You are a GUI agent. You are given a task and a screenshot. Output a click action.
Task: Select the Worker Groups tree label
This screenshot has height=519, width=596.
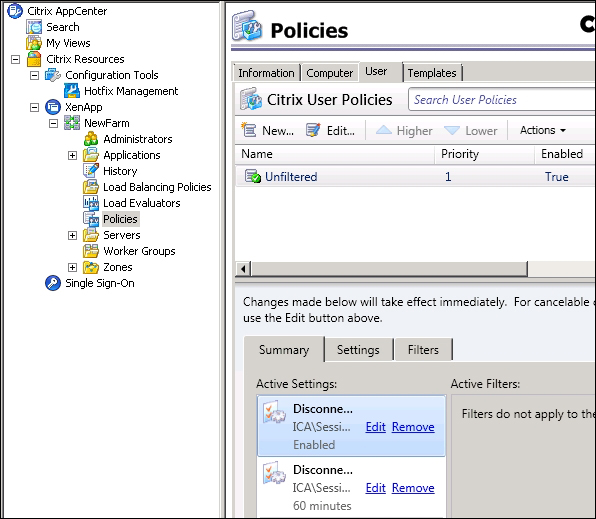pyautogui.click(x=139, y=251)
